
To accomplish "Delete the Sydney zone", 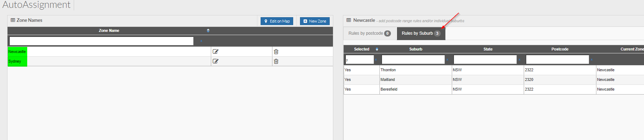I will (x=276, y=61).
